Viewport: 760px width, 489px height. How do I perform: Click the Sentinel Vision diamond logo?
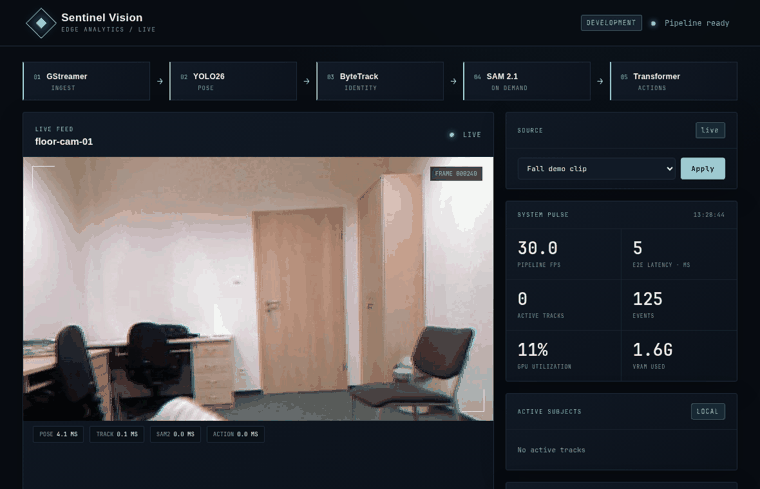coord(41,23)
